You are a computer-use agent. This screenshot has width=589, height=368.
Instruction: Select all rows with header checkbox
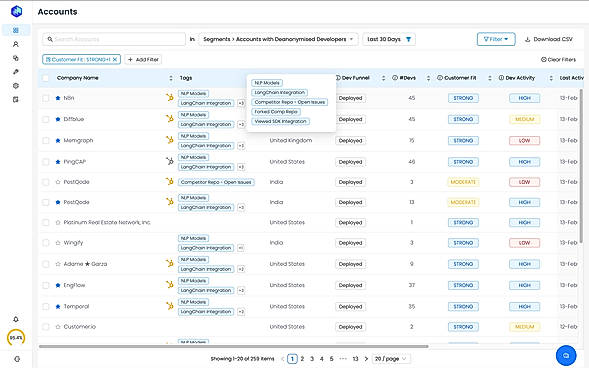pyautogui.click(x=45, y=78)
